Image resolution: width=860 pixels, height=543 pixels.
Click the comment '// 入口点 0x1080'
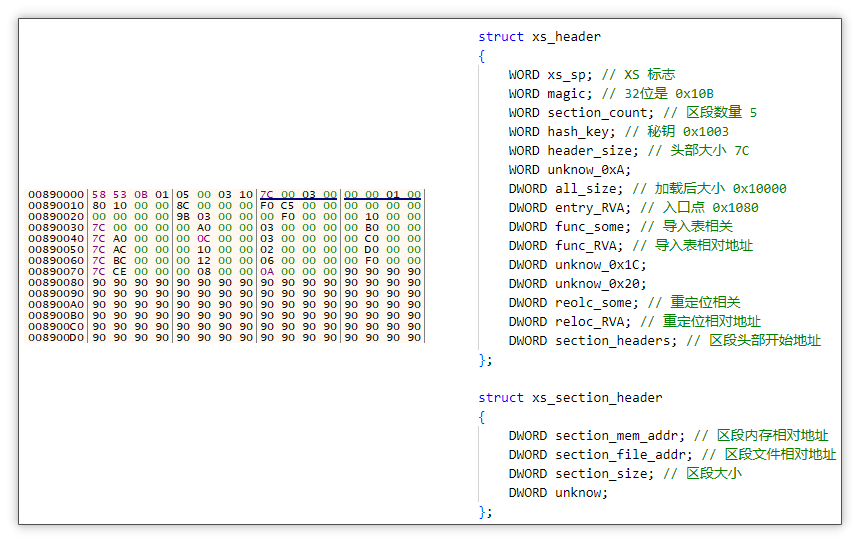[x=699, y=207]
